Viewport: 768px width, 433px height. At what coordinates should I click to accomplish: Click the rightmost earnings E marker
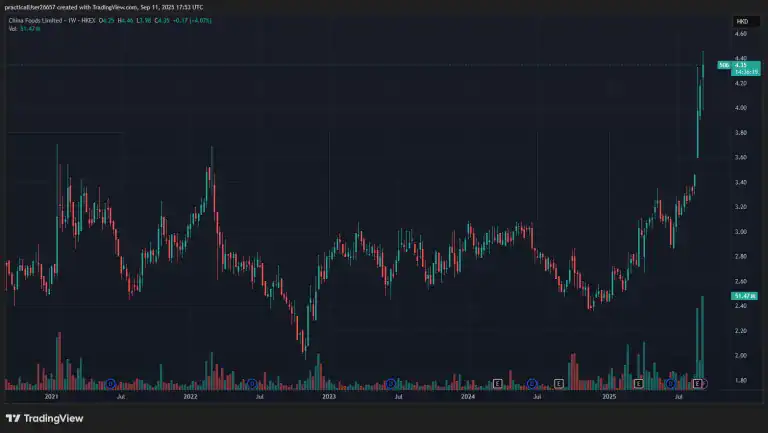click(697, 383)
